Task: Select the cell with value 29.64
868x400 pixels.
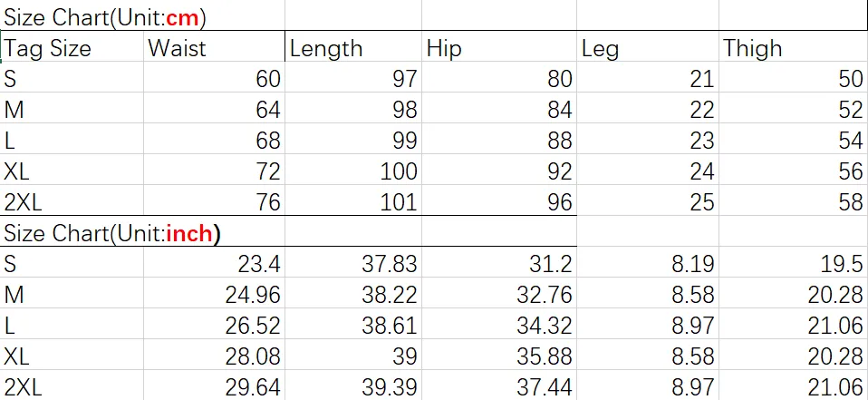Action: coord(214,385)
